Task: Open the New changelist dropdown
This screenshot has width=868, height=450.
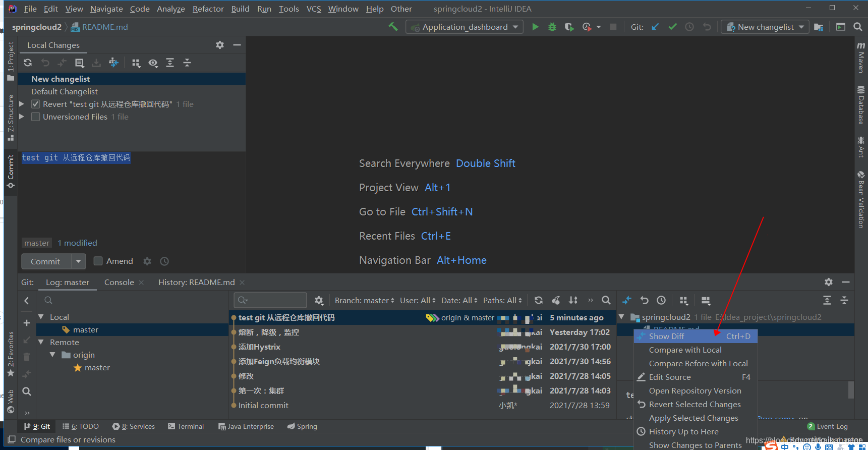Action: pyautogui.click(x=765, y=27)
